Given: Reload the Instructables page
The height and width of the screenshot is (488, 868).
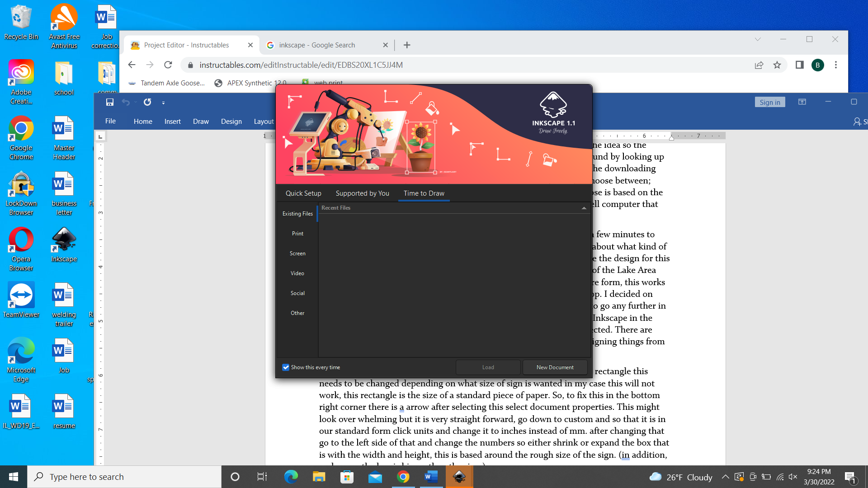Looking at the screenshot, I should click(168, 65).
